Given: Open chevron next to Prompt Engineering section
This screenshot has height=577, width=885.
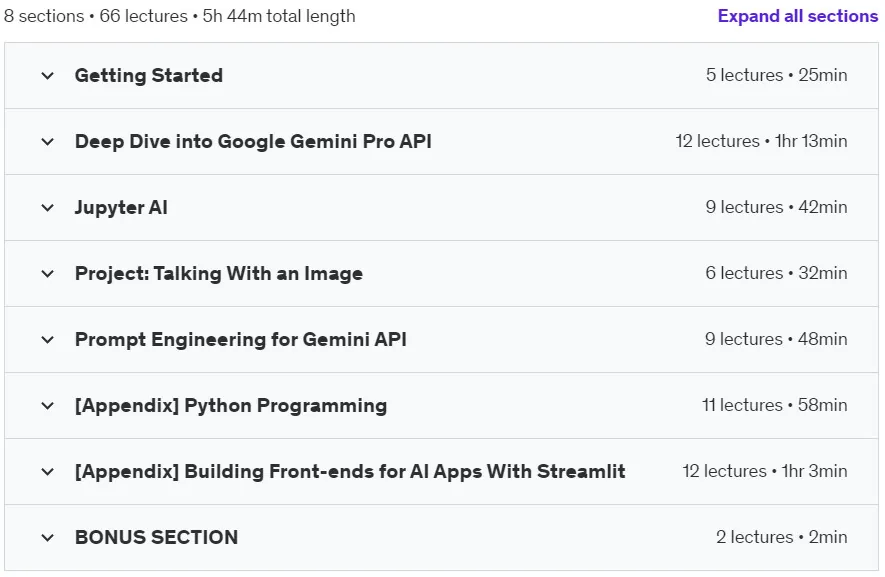Looking at the screenshot, I should [x=47, y=340].
